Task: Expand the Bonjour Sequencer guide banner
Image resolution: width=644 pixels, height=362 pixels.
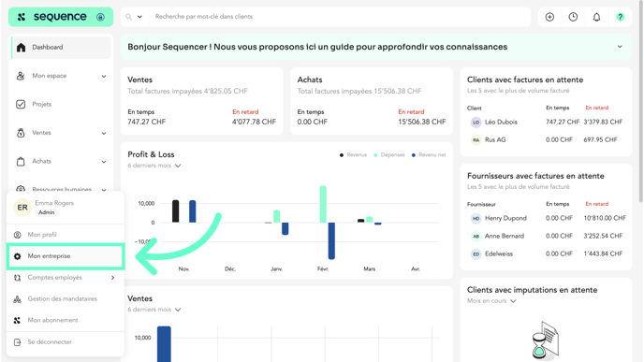Action: [620, 47]
